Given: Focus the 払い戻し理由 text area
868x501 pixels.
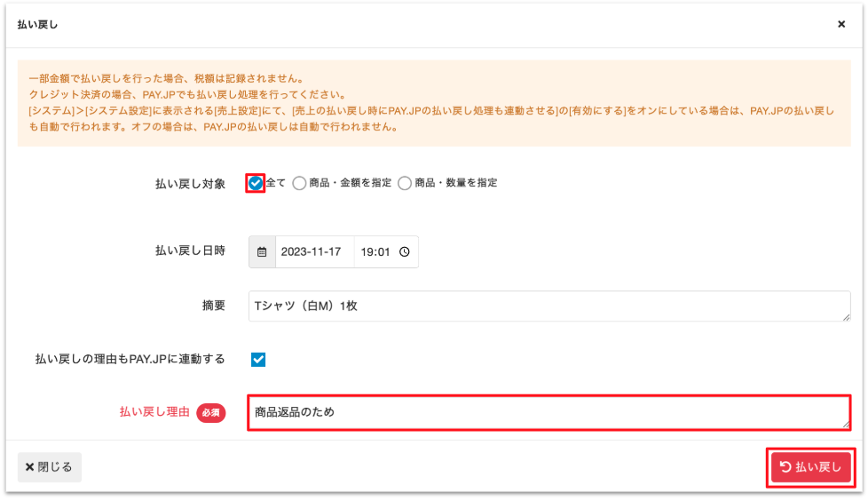Looking at the screenshot, I should (548, 413).
